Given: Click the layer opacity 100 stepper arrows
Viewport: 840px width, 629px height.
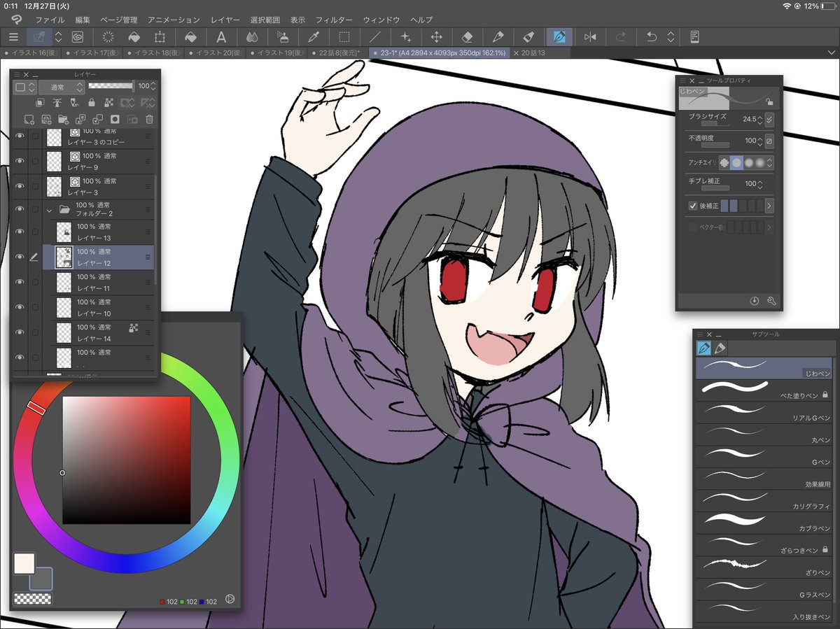Looking at the screenshot, I should point(153,86).
